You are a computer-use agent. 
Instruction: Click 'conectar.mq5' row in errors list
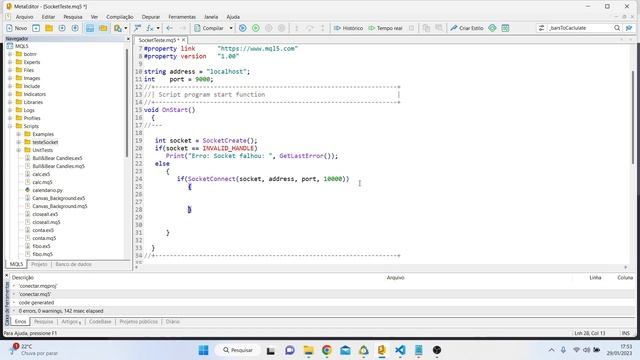(x=322, y=294)
